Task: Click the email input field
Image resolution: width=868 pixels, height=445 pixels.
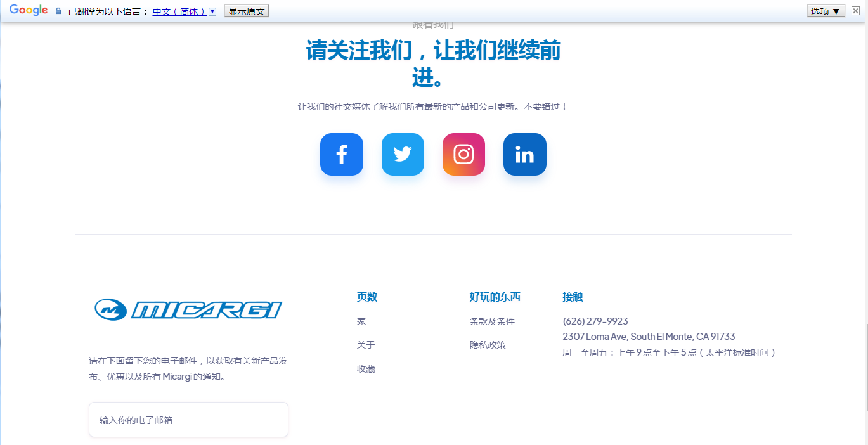Action: tap(188, 420)
